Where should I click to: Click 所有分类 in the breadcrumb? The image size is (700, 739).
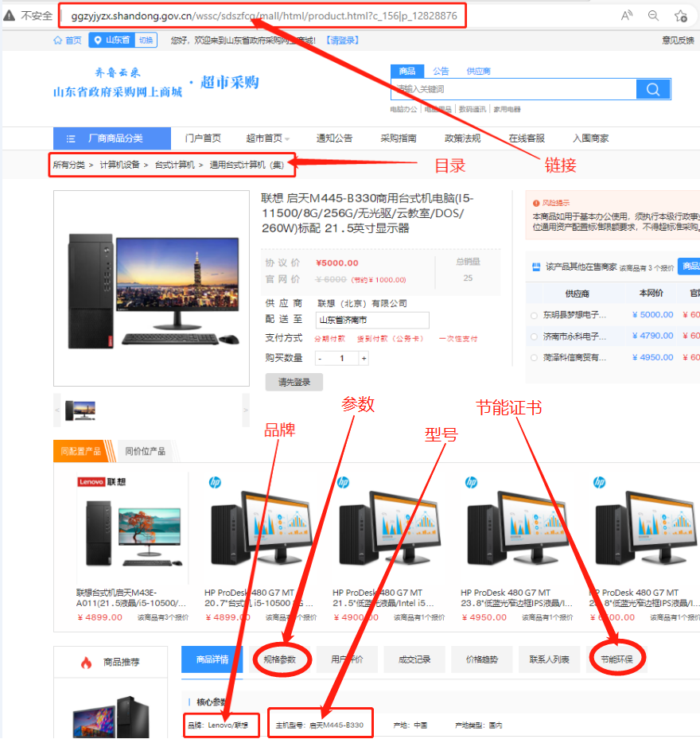click(69, 165)
